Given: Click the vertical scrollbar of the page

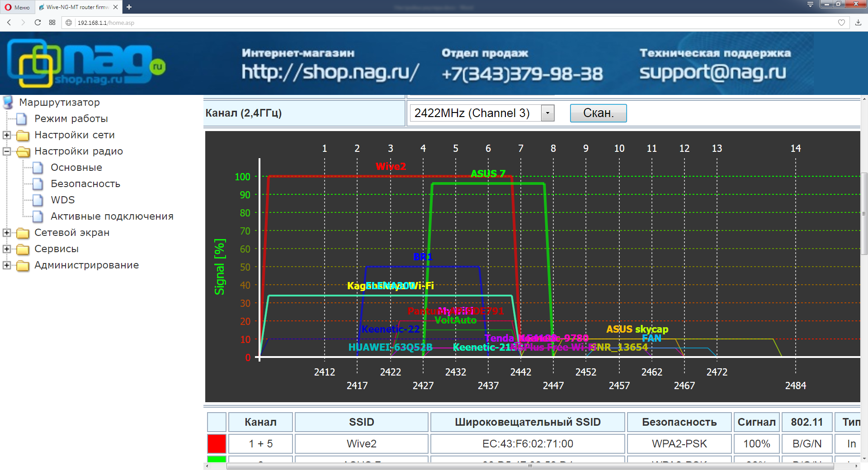Looking at the screenshot, I should pos(864,214).
